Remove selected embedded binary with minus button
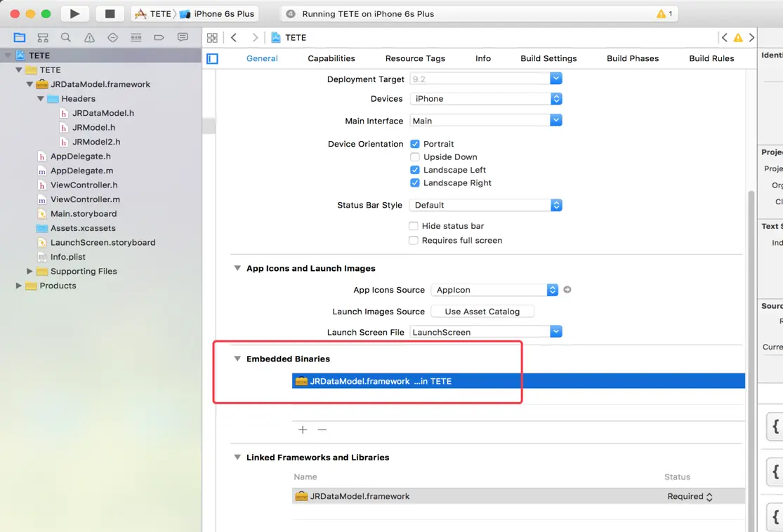Image resolution: width=783 pixels, height=532 pixels. coord(322,430)
